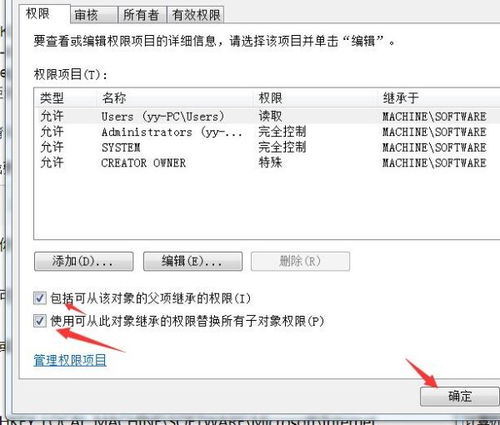Toggle 包括可从该对象的父项继承的权限 checkbox
The height and width of the screenshot is (425, 500).
[40, 298]
